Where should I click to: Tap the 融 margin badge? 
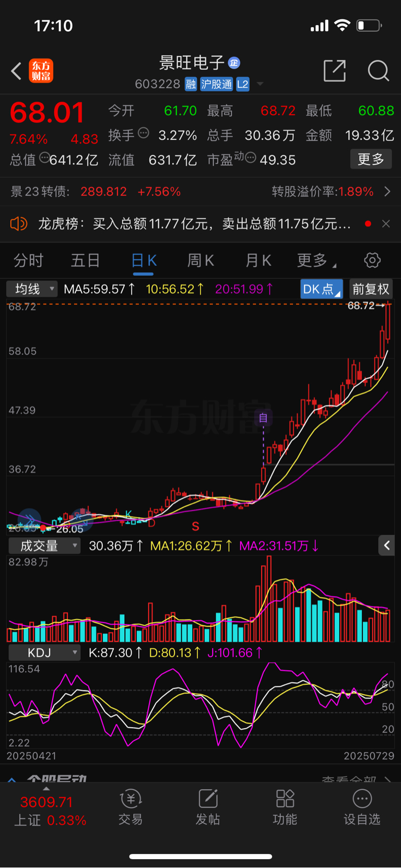click(x=191, y=84)
